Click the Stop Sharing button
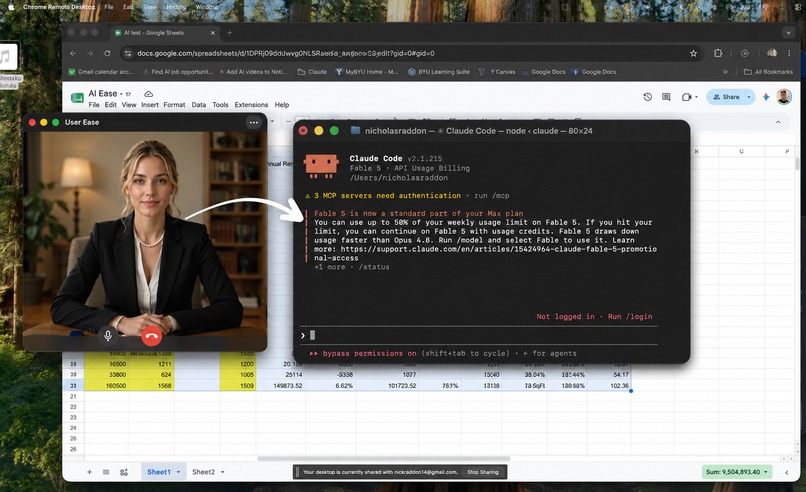 pos(483,472)
